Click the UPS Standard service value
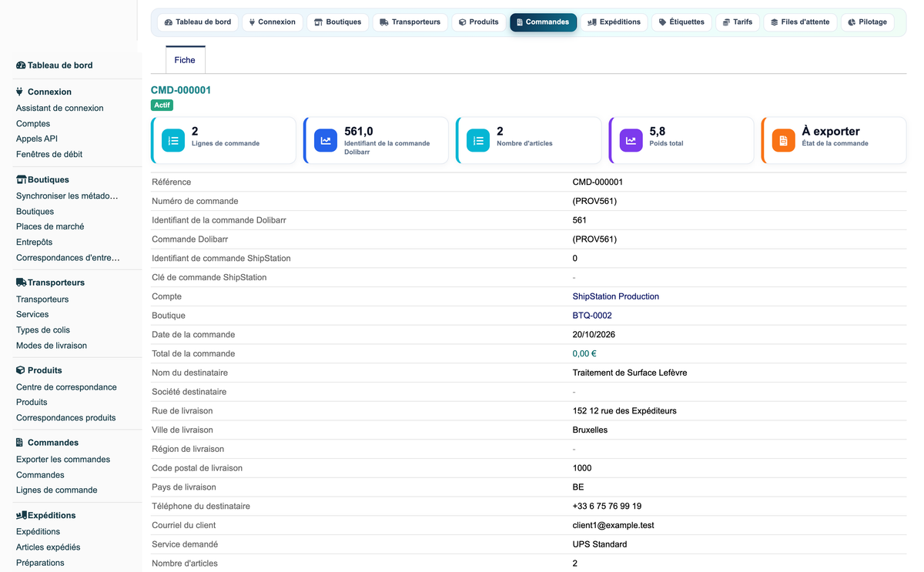 point(600,544)
